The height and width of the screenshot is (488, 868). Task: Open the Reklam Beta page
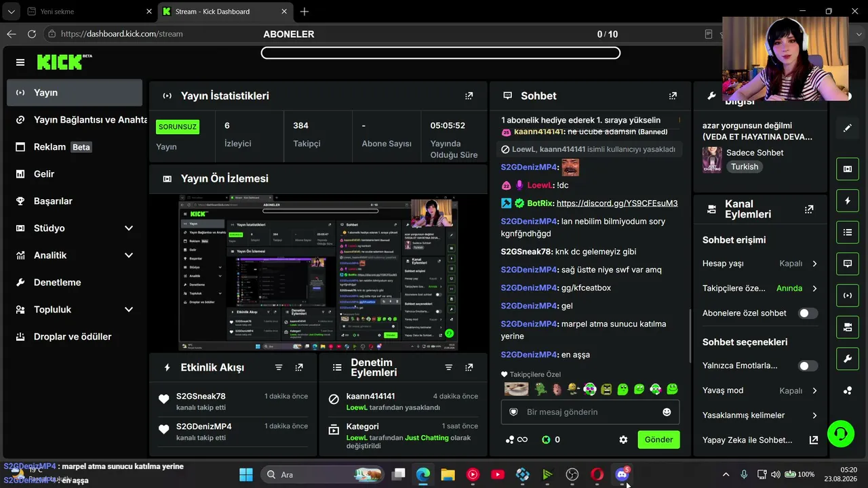pyautogui.click(x=75, y=146)
